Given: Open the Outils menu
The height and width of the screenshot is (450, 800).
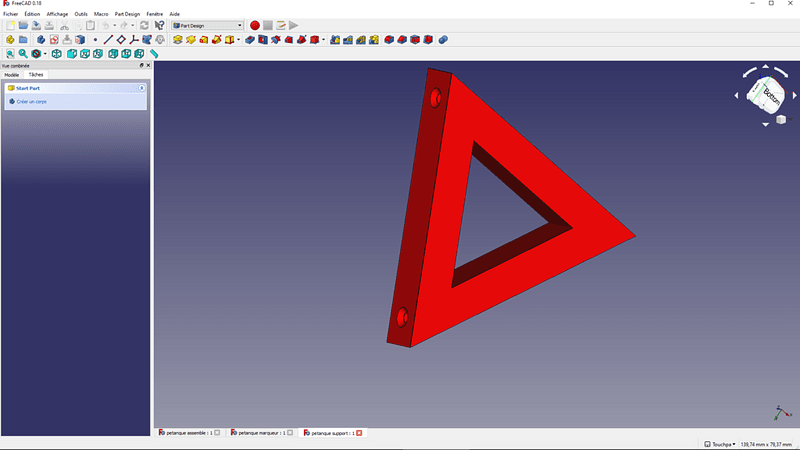Looking at the screenshot, I should click(x=81, y=14).
